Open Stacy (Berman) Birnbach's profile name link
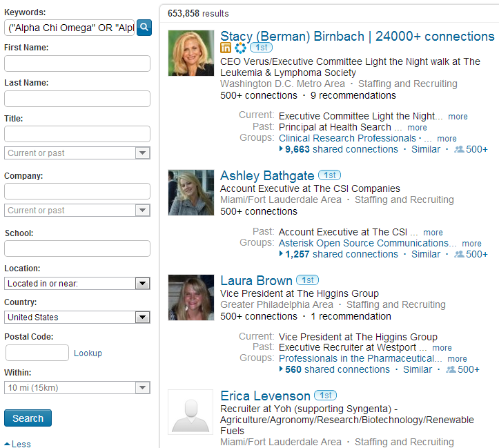This screenshot has height=448, width=499. [357, 37]
